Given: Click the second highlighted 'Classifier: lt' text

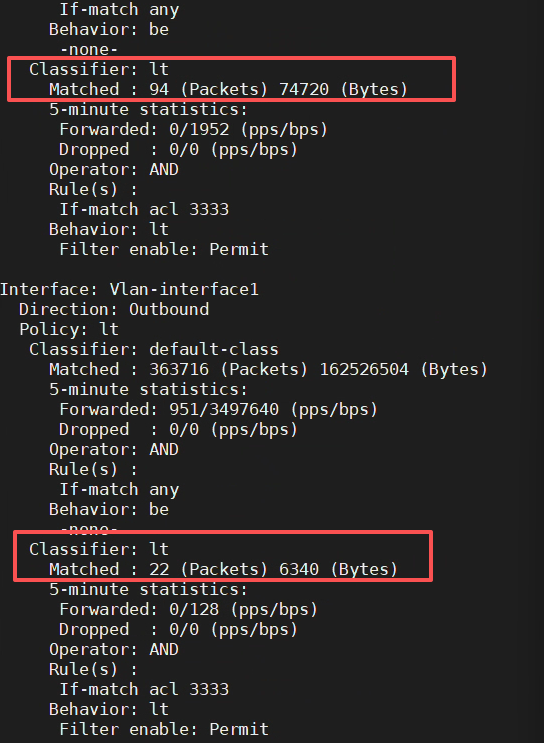Looking at the screenshot, I should pos(99,549).
